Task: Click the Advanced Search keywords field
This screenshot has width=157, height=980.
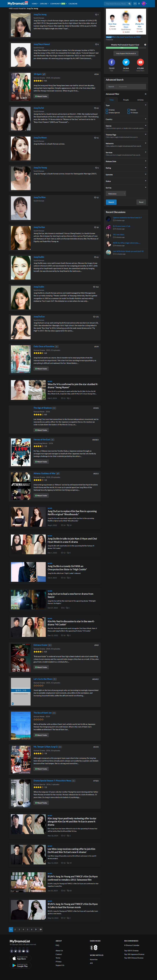Action: tap(131, 86)
